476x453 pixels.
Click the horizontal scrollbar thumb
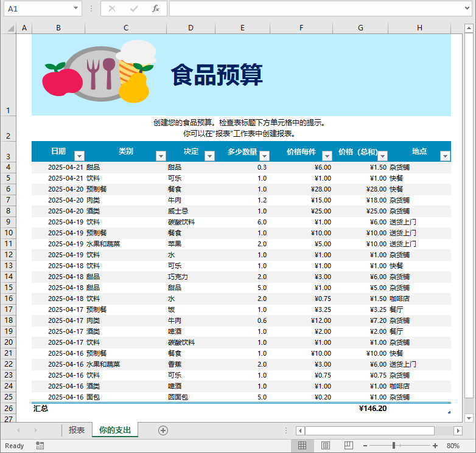[369, 431]
